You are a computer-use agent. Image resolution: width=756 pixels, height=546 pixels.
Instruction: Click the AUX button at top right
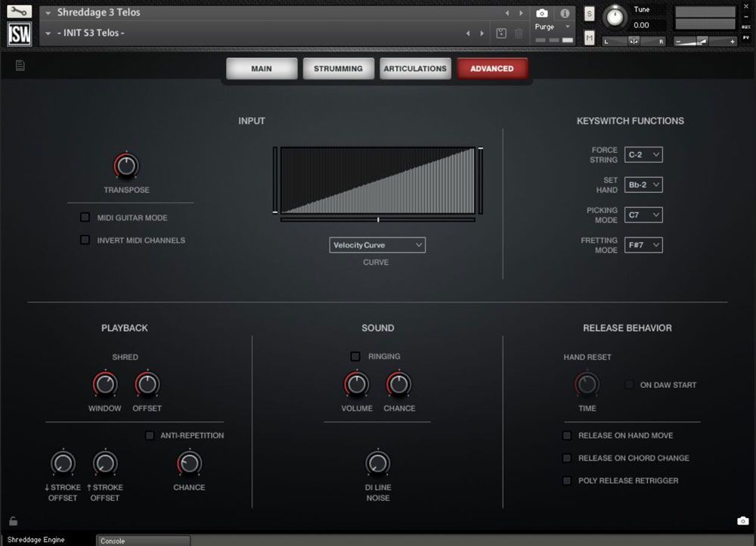coord(746,27)
